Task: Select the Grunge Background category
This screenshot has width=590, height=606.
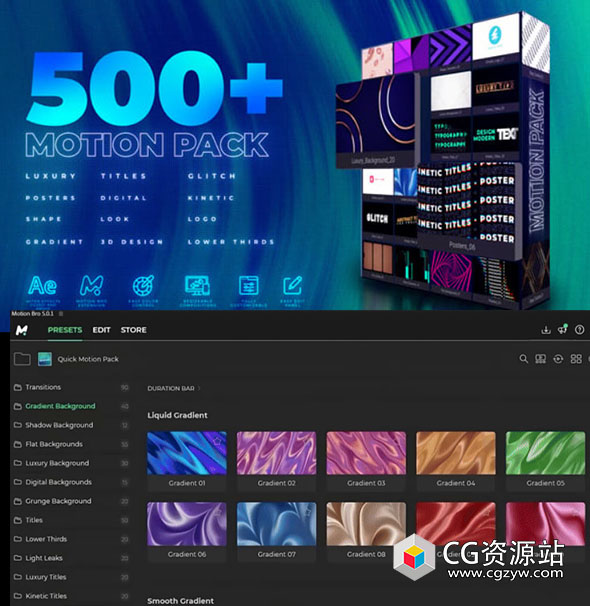Action: (x=71, y=501)
